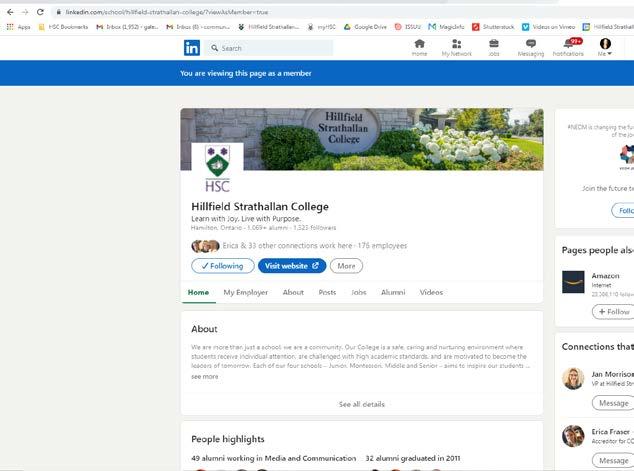This screenshot has width=634, height=471.
Task: Click Erica Fraser's profile photo
Action: 573,436
